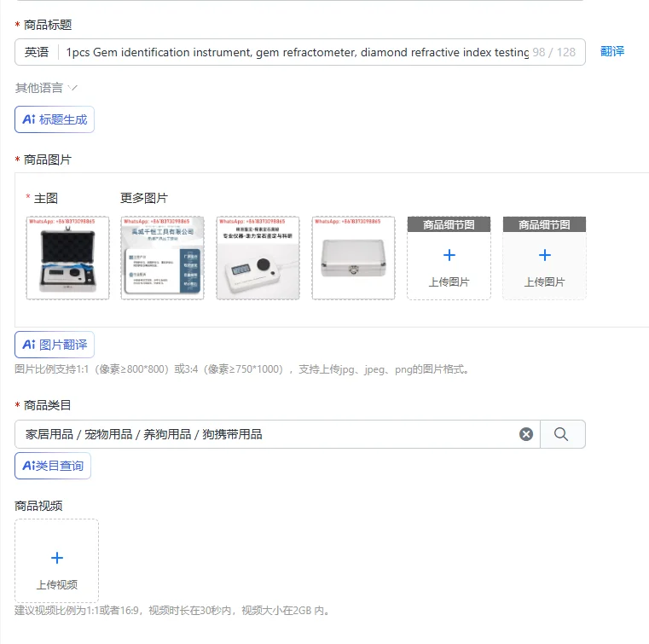Click the 翻译 link beside the title
649x644 pixels.
(612, 51)
